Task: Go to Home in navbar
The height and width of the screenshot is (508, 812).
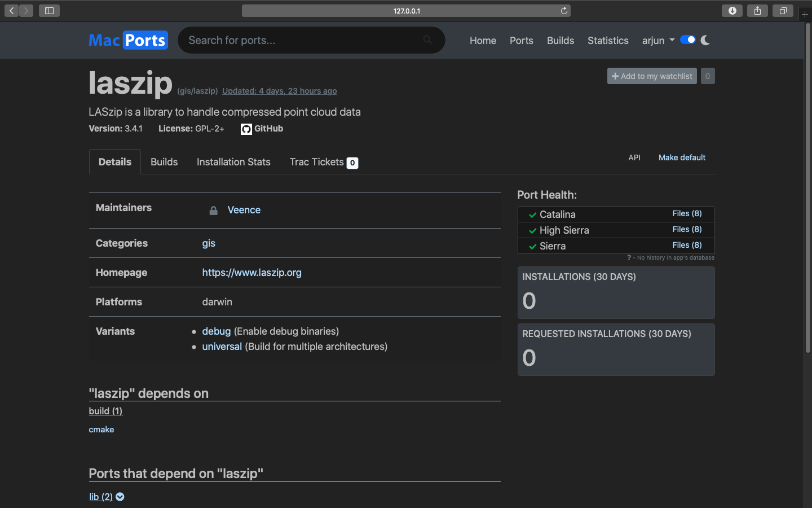Action: click(x=483, y=41)
